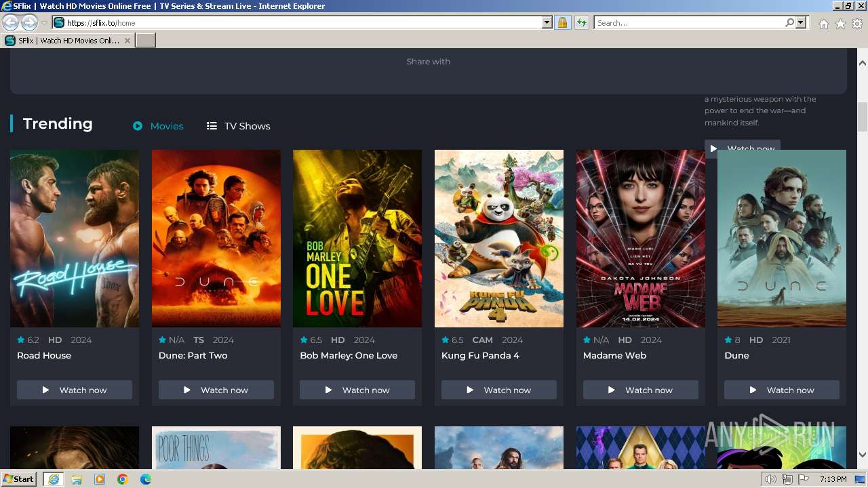Open a new blank tab
Viewport: 868px width, 488px height.
146,41
